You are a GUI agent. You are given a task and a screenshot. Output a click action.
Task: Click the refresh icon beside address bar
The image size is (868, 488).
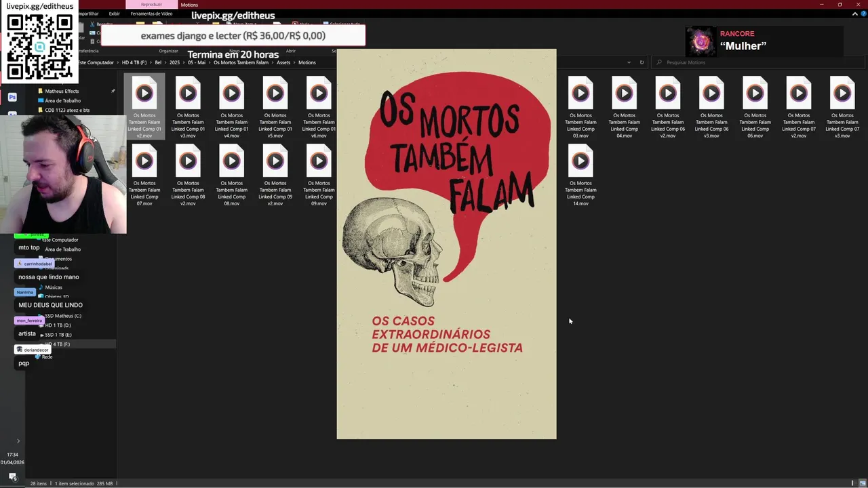click(642, 62)
